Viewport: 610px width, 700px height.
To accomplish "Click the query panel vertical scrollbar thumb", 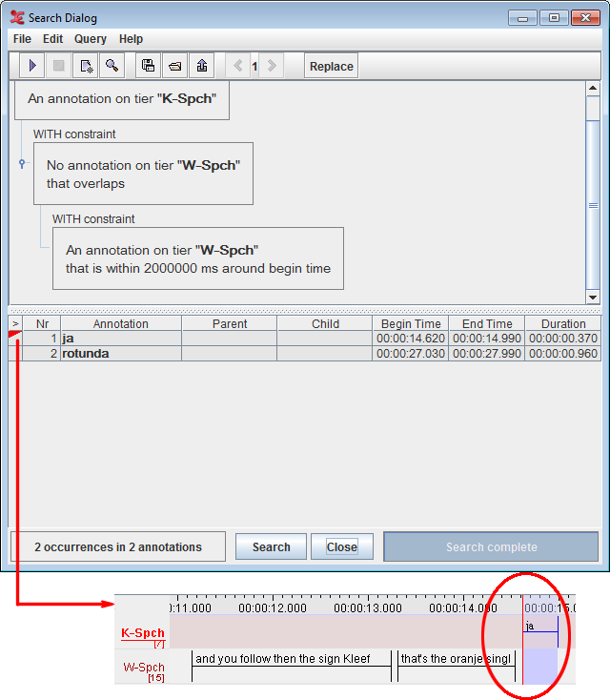I will pos(593,205).
